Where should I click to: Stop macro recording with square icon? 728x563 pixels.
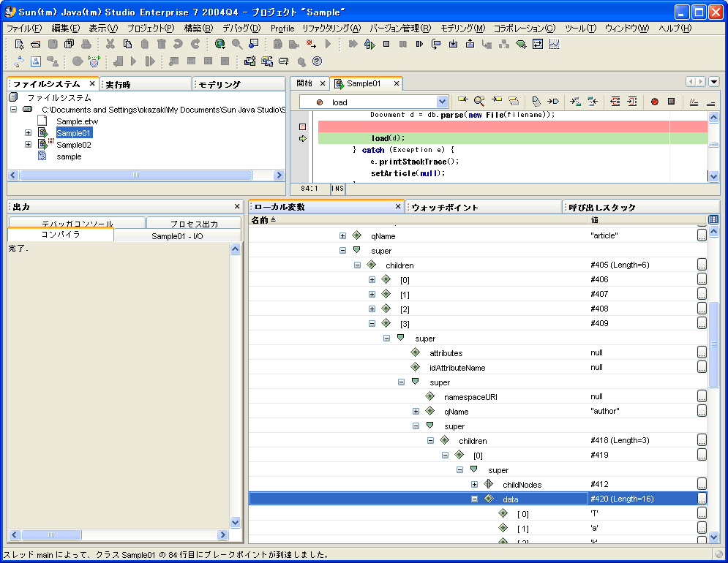tap(672, 101)
